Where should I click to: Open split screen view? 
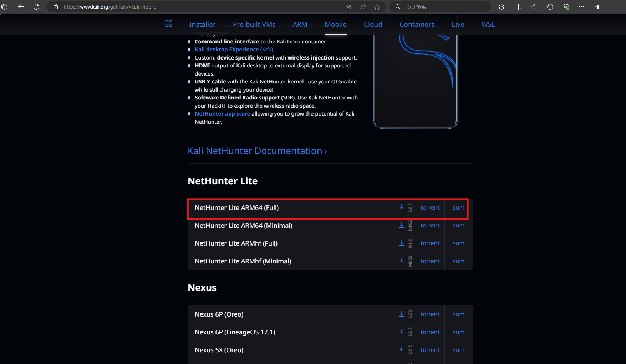[x=518, y=7]
